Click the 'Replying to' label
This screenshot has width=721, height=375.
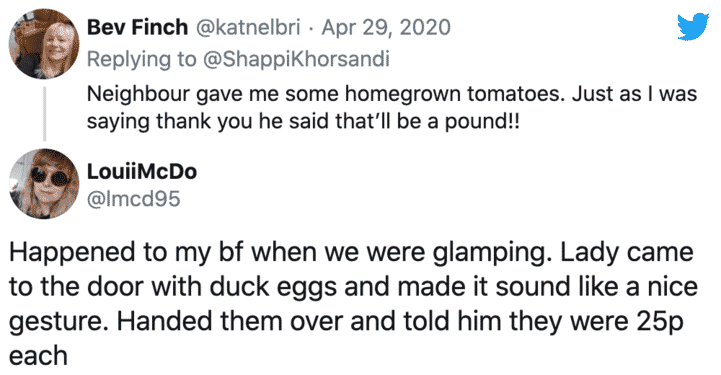pos(142,59)
